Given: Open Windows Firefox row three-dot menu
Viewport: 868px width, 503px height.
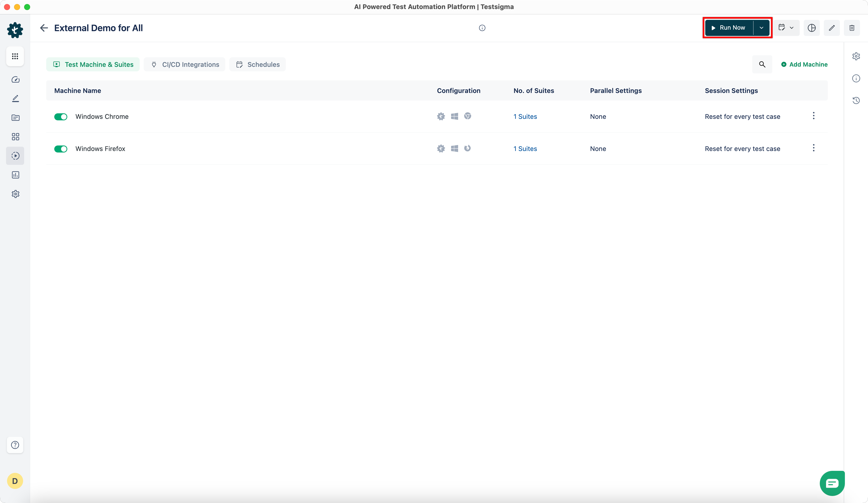Looking at the screenshot, I should 813,148.
